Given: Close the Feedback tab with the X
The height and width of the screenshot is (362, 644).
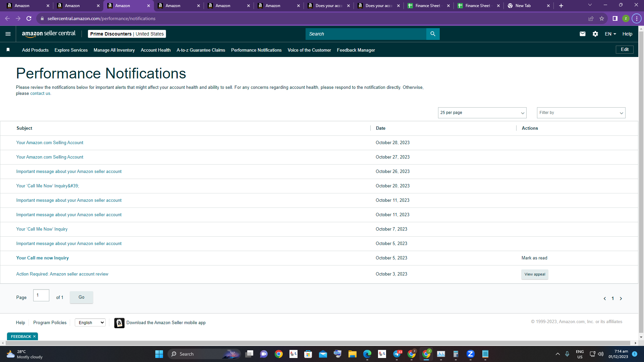Looking at the screenshot, I should pos(34,337).
